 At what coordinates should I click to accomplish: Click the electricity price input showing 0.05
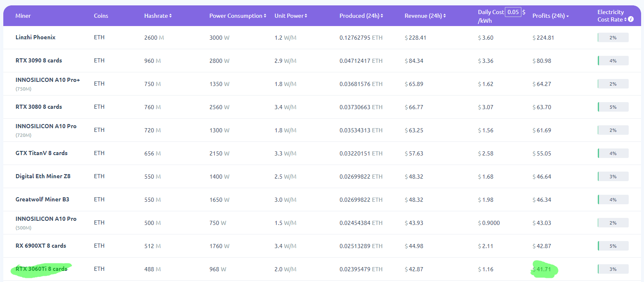(x=513, y=12)
